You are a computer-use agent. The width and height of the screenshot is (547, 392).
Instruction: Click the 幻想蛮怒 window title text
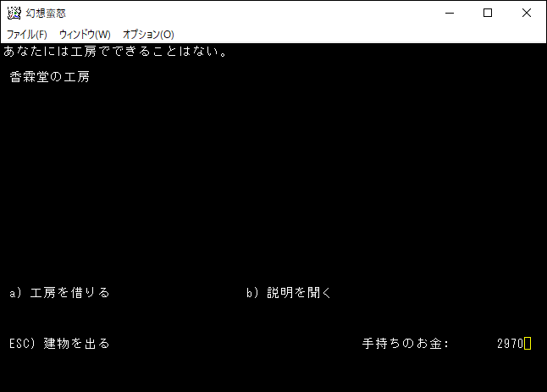pyautogui.click(x=47, y=13)
